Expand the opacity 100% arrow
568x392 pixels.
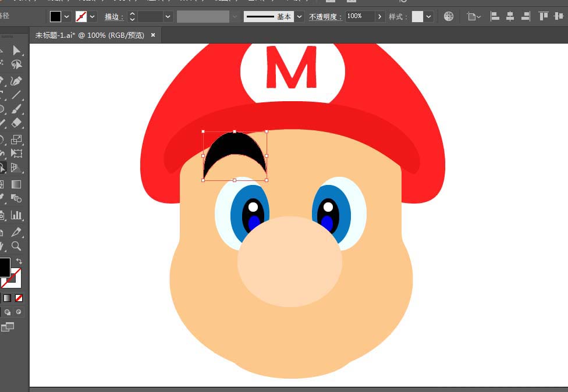click(x=379, y=16)
